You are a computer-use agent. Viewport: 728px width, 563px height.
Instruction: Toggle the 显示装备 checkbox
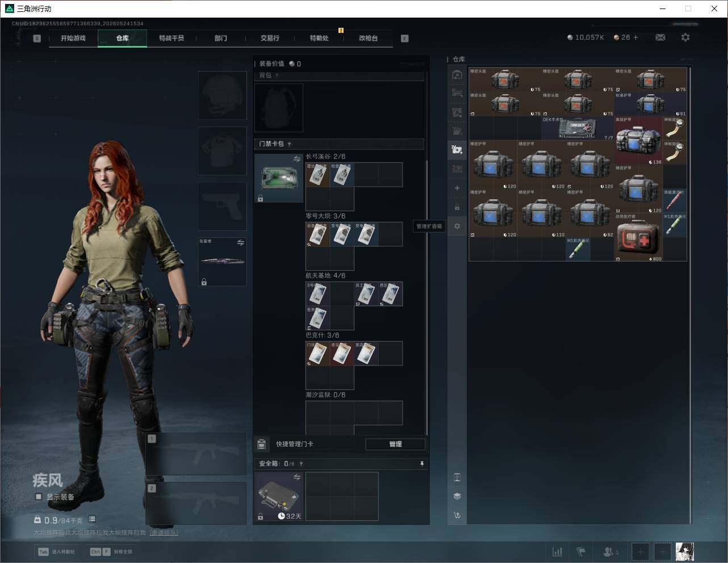(39, 497)
